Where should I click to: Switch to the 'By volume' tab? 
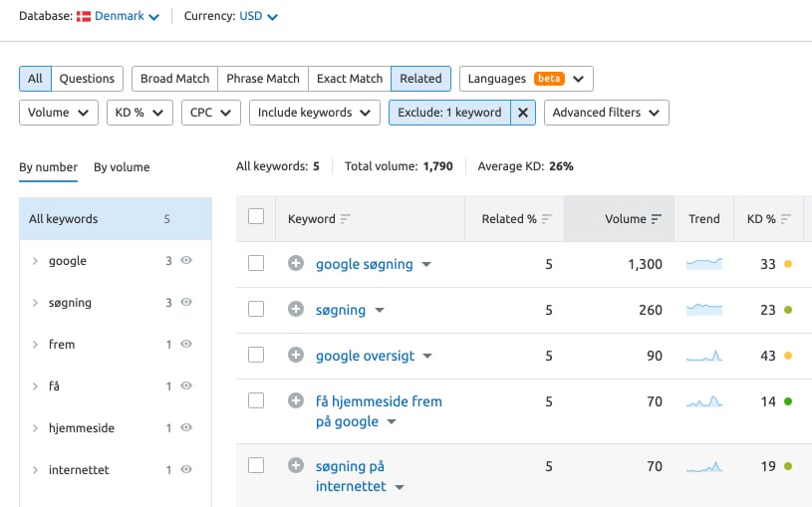(122, 167)
